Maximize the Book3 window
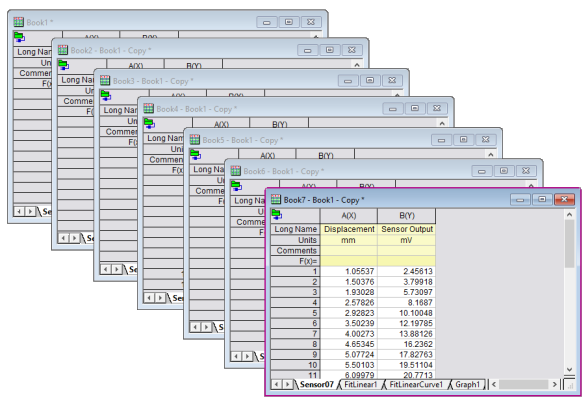The width and height of the screenshot is (584, 400). [x=370, y=80]
